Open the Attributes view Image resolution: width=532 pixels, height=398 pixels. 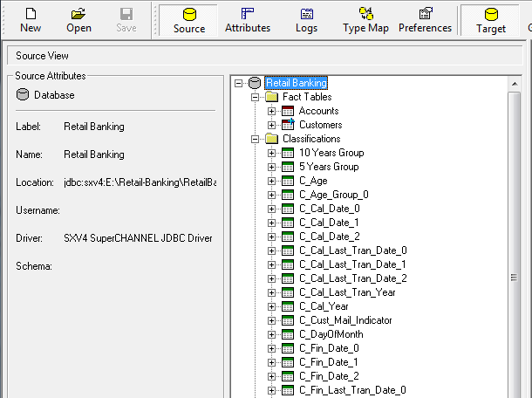click(248, 19)
